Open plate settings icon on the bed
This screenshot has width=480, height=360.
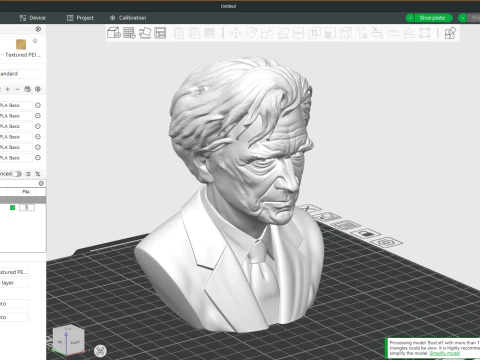387,242
